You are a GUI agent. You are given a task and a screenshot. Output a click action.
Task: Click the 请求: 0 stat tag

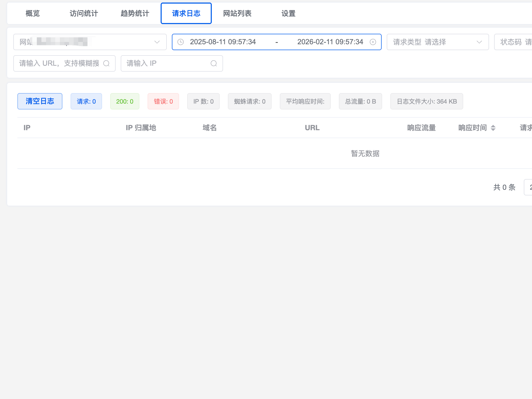[x=86, y=101]
